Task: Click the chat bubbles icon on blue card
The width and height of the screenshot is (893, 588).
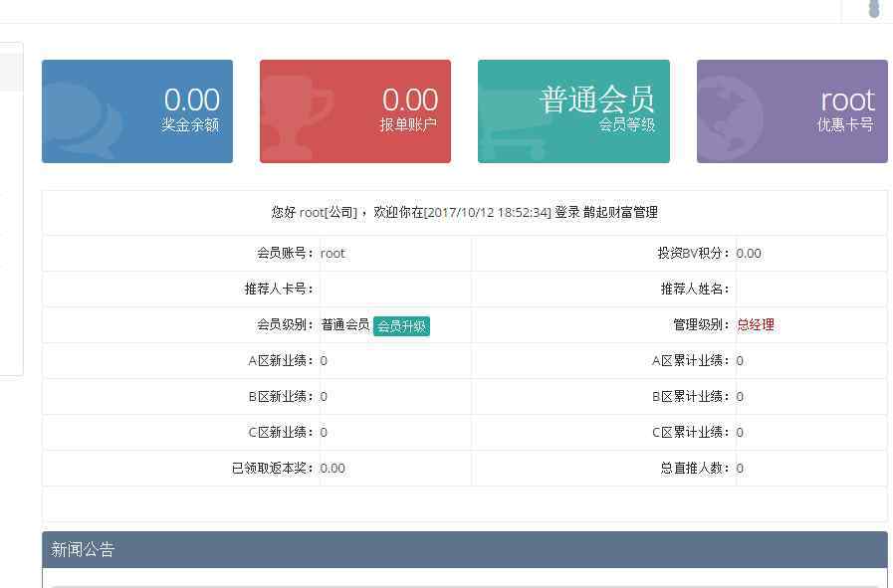Action: click(x=82, y=121)
